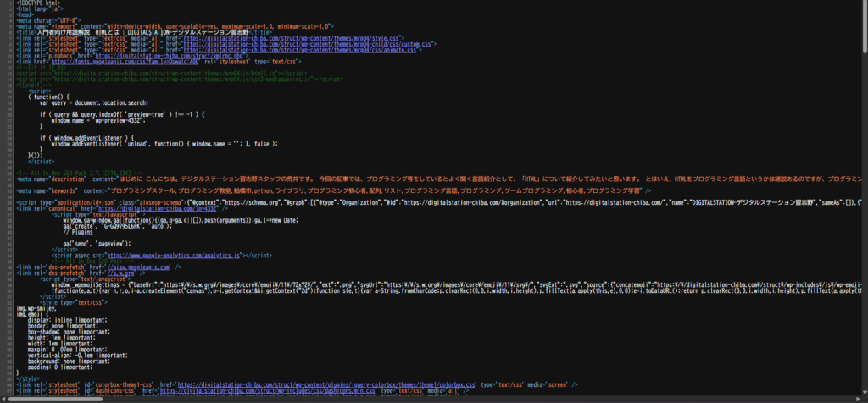This screenshot has height=403, width=868.
Task: Click the "window.name = 'wp-preview-4332';" line
Action: 98,120
